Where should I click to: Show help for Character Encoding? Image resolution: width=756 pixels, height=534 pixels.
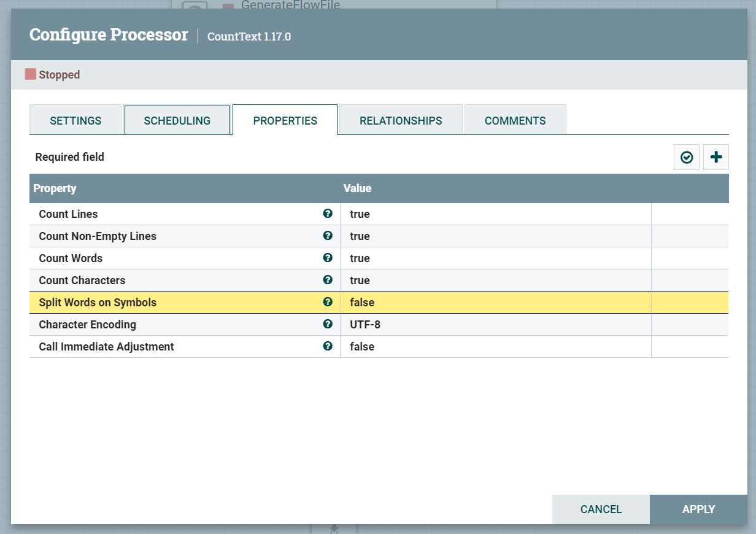(x=328, y=324)
